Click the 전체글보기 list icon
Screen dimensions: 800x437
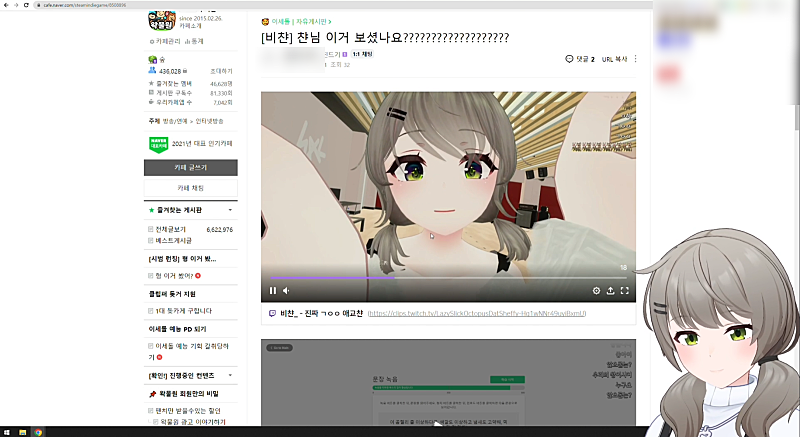pyautogui.click(x=151, y=229)
